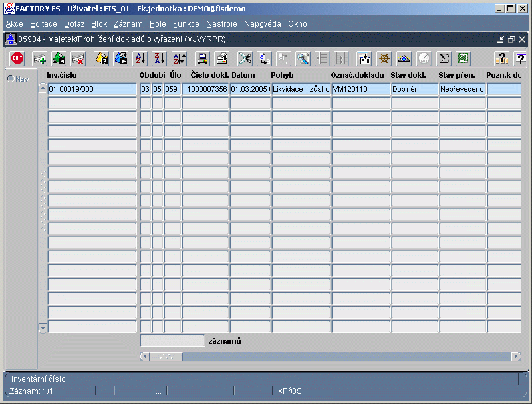The image size is (532, 404).
Task: Open the Nápověda menu
Action: point(262,24)
